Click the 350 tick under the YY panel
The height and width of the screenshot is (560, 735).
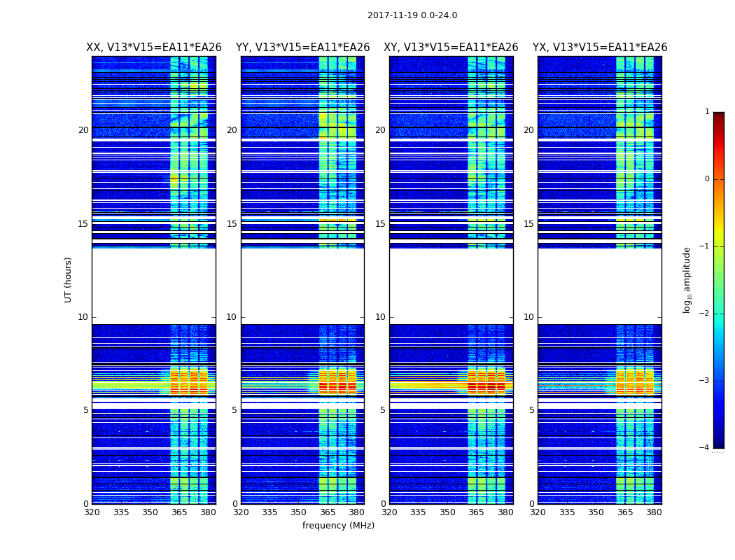pos(299,512)
